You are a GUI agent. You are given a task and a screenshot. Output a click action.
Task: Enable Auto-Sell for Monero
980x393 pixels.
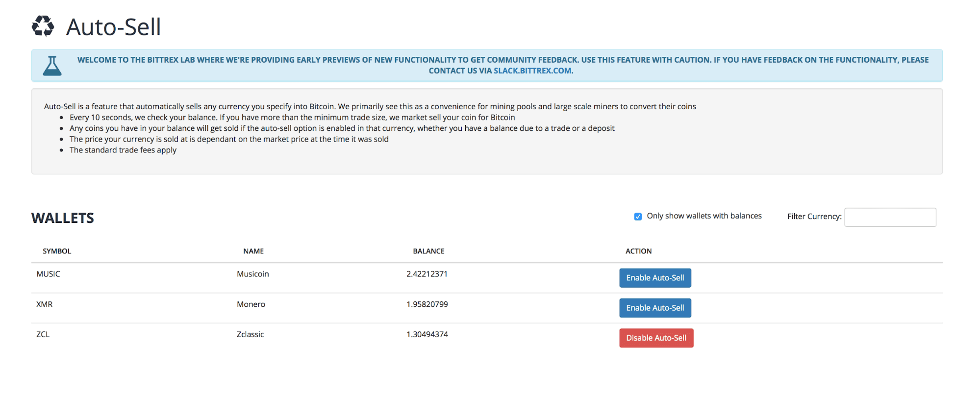click(655, 308)
